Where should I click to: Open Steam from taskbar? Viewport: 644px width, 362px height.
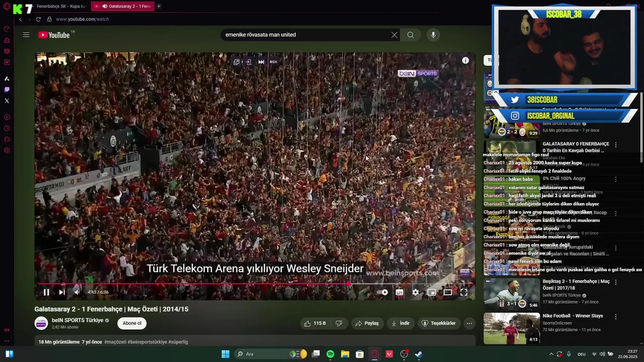[418, 354]
